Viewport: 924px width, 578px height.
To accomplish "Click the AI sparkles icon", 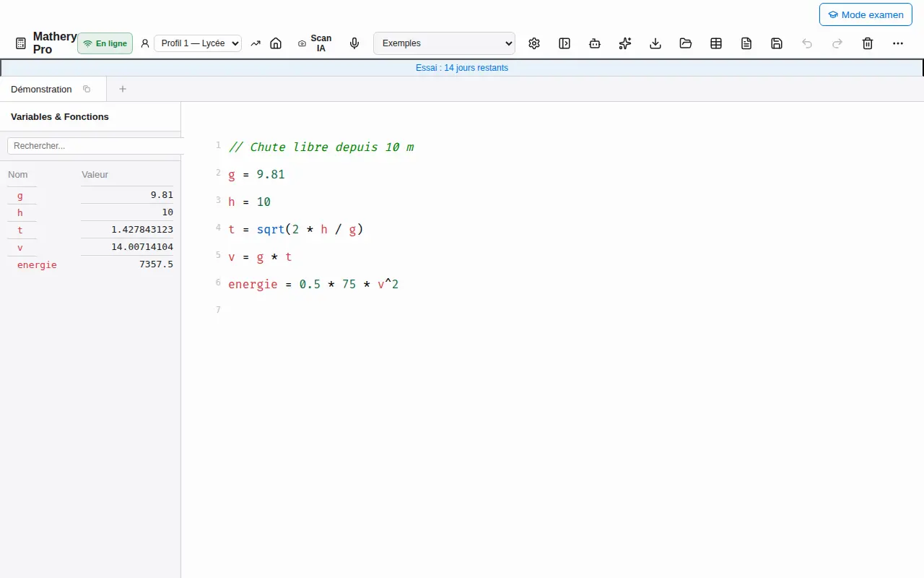I will click(625, 43).
